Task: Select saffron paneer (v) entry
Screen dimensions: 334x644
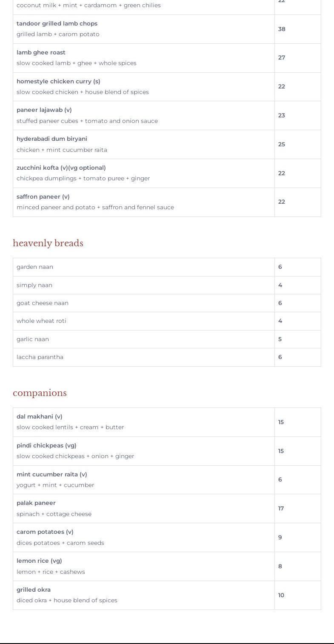Action: 43,197
